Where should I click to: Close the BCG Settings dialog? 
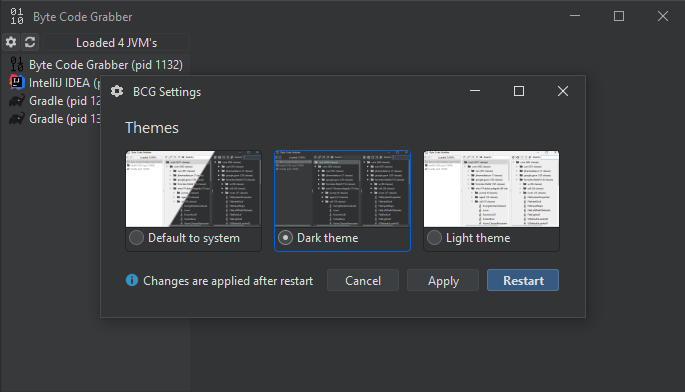[x=563, y=91]
